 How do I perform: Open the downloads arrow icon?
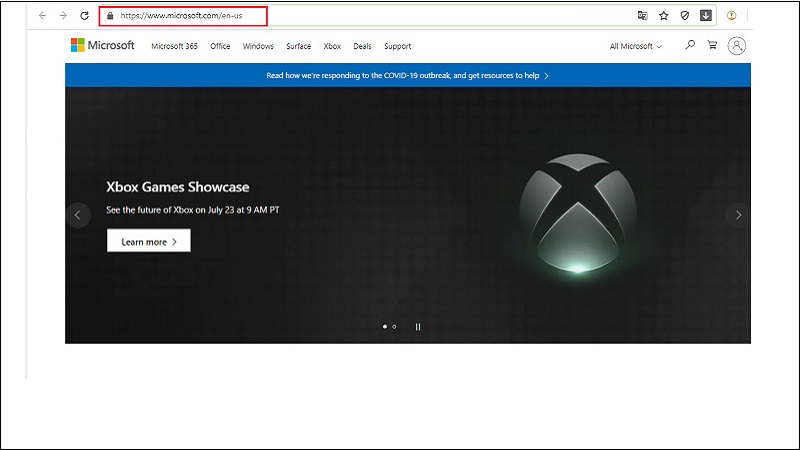tap(705, 16)
